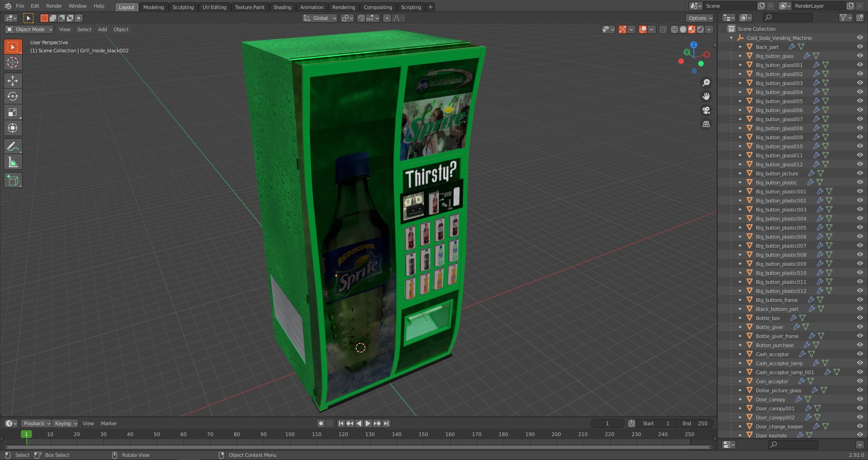Open the timeline Marker menu

[x=108, y=423]
